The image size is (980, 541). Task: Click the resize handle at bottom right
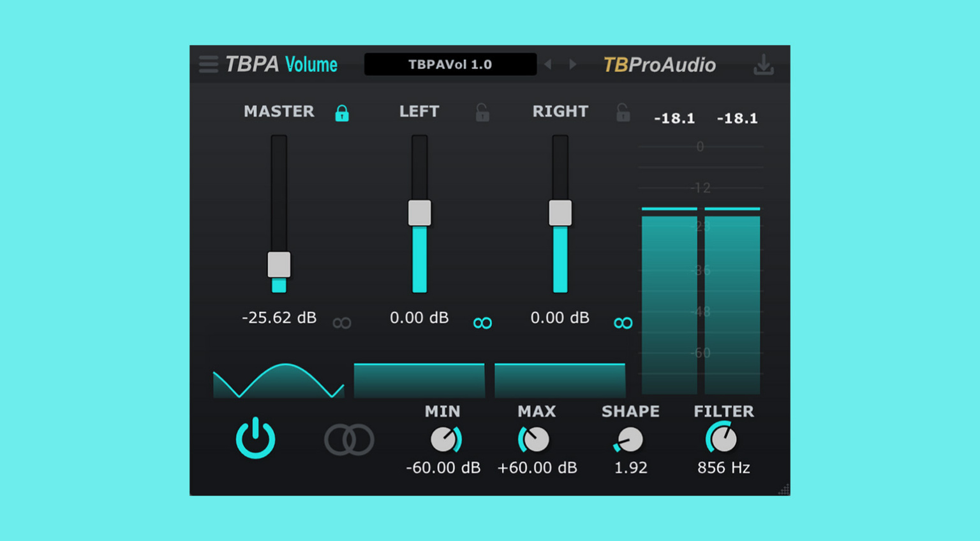783,491
